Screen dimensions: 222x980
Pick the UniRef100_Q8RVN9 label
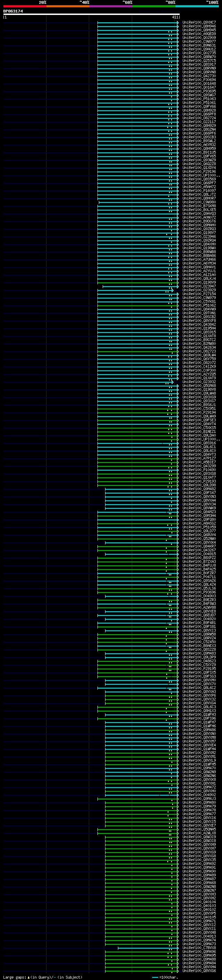199,68
